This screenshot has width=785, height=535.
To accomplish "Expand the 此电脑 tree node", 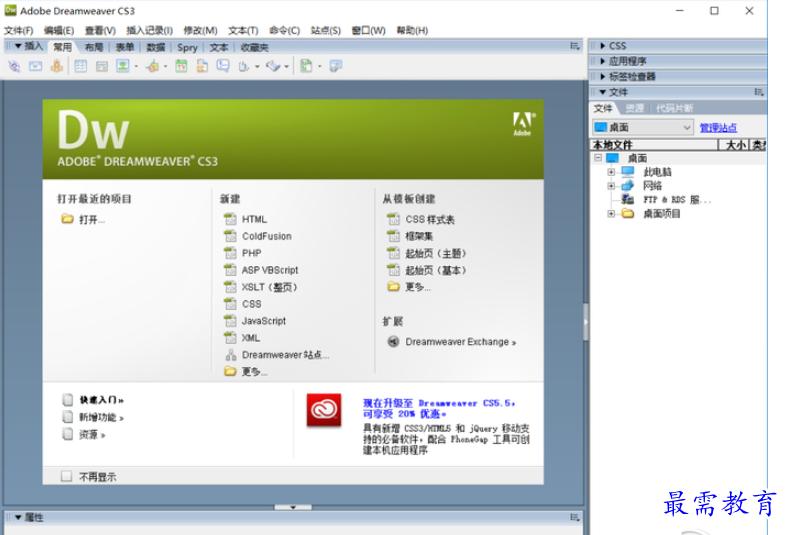I will 611,172.
